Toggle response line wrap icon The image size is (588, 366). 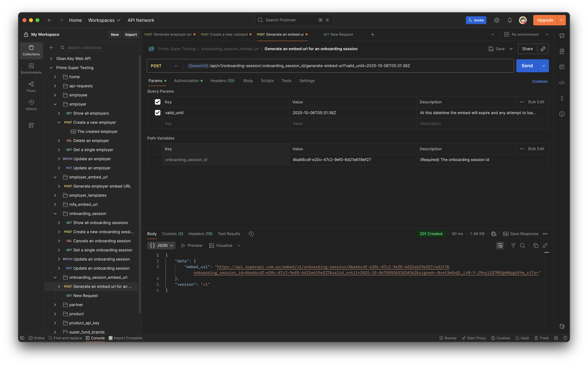click(x=500, y=246)
